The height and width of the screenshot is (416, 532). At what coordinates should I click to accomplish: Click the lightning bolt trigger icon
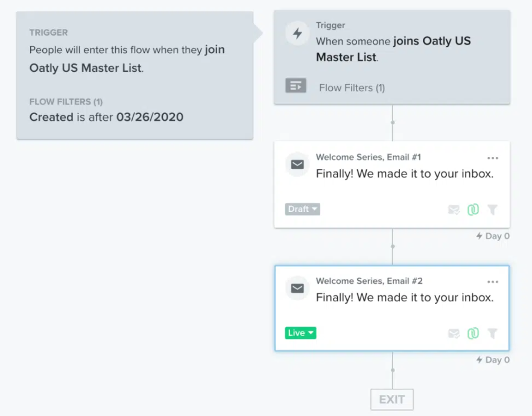coord(297,33)
